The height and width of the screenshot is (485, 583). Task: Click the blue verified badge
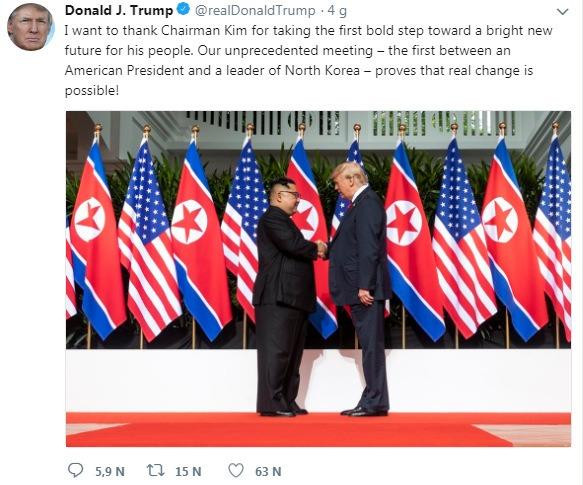point(184,10)
